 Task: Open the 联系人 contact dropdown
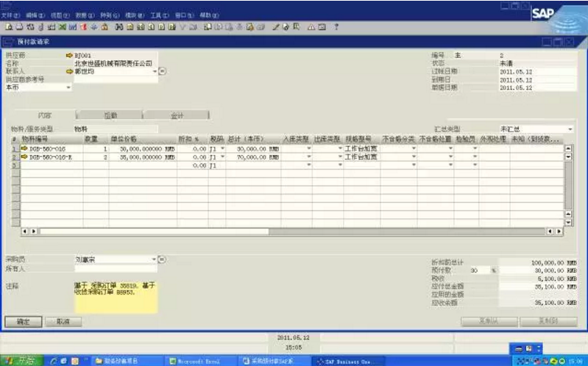click(x=155, y=71)
